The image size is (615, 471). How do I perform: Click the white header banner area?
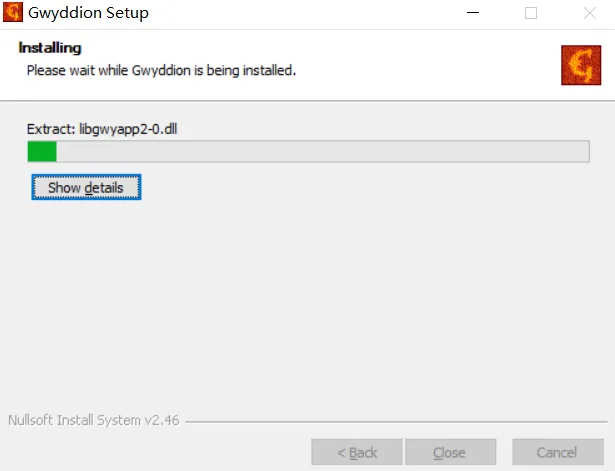pos(392,65)
